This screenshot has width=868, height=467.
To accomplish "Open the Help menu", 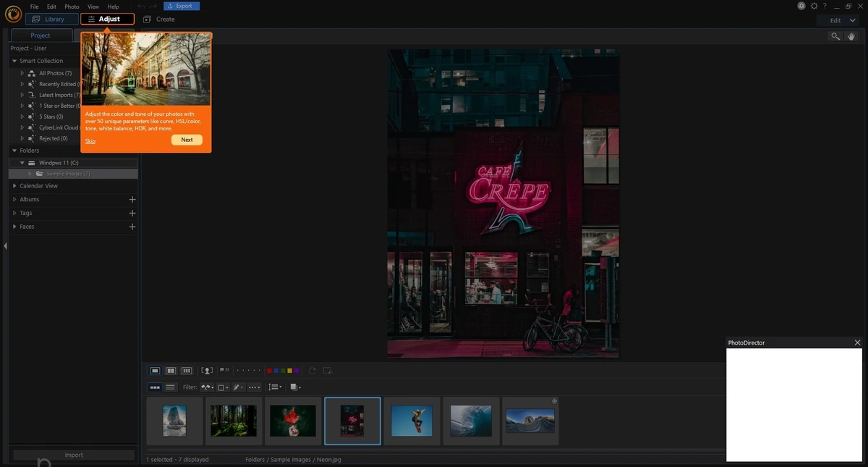I will pos(113,7).
